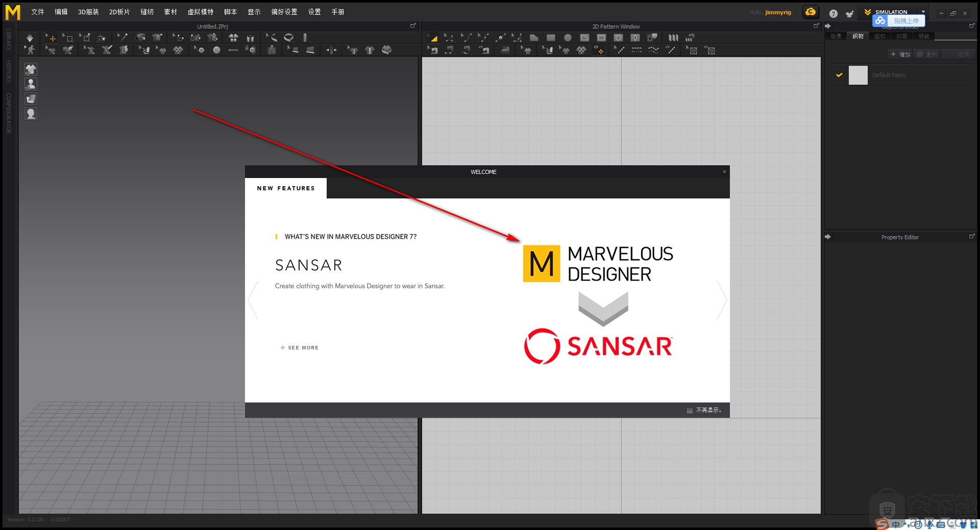Select the Dart tool in 2D toolbar
980x530 pixels.
[635, 38]
